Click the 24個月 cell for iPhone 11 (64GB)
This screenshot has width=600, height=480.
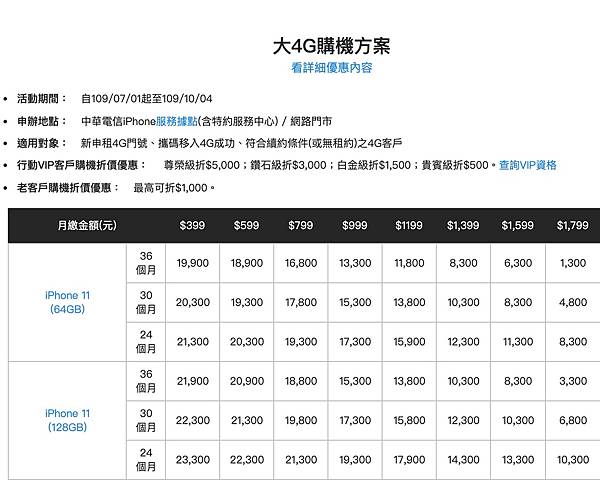point(146,342)
